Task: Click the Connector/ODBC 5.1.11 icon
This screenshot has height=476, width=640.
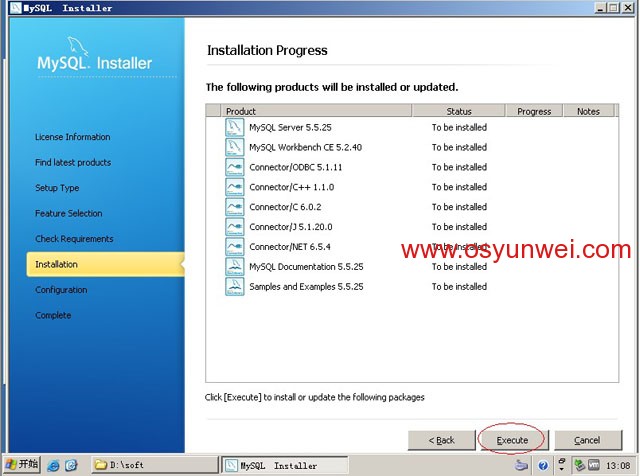Action: (x=234, y=167)
